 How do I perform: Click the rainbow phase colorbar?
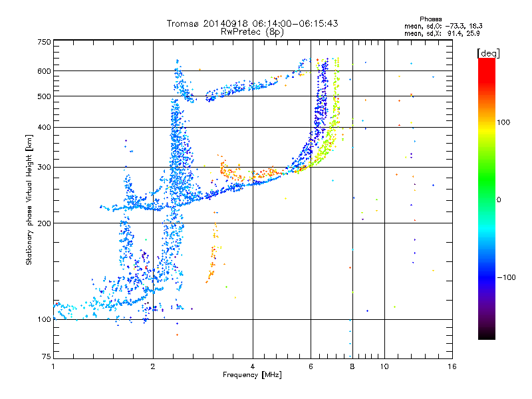487,198
